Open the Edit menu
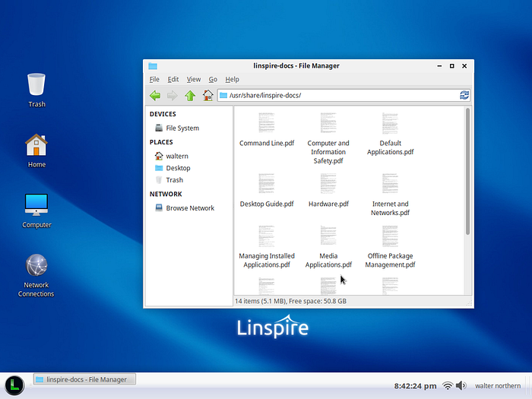 tap(173, 79)
